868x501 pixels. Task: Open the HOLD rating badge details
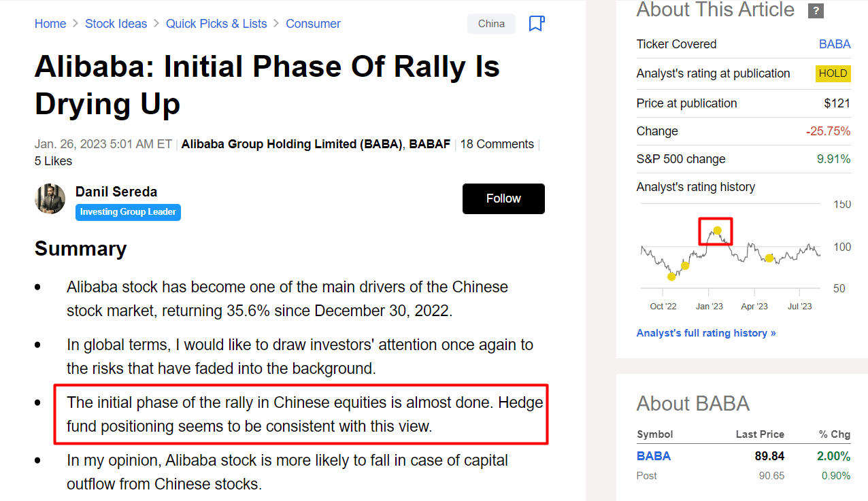click(833, 73)
